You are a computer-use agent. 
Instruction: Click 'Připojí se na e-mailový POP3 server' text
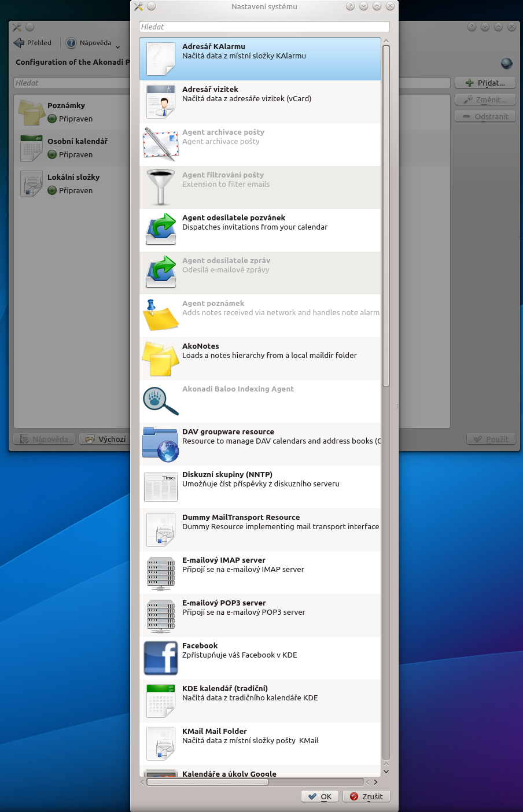point(244,612)
